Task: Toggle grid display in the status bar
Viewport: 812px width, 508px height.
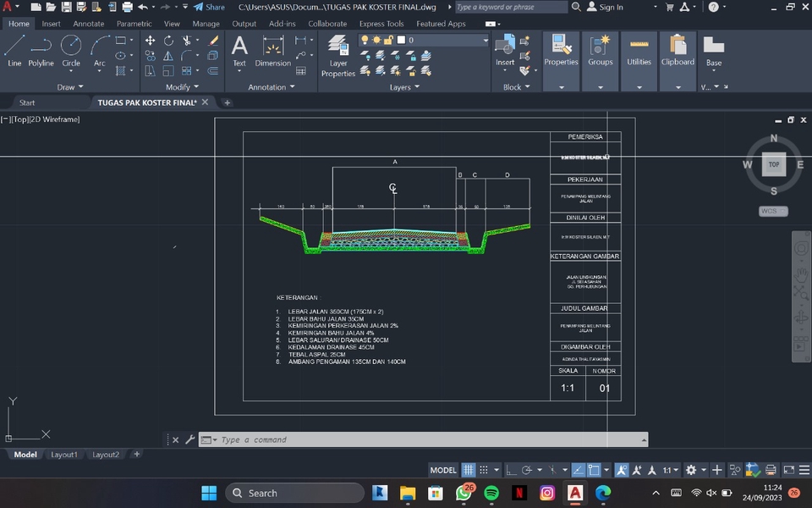Action: pyautogui.click(x=469, y=469)
